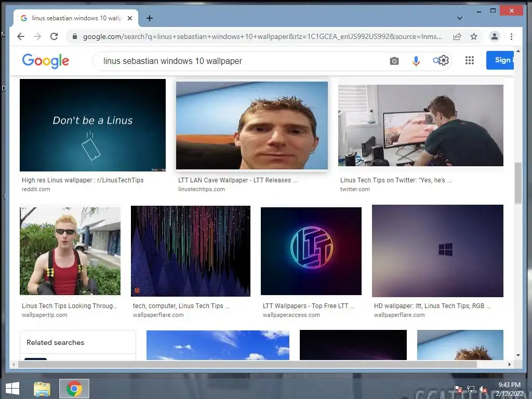
Task: Open the network tray icon
Action: (x=471, y=389)
